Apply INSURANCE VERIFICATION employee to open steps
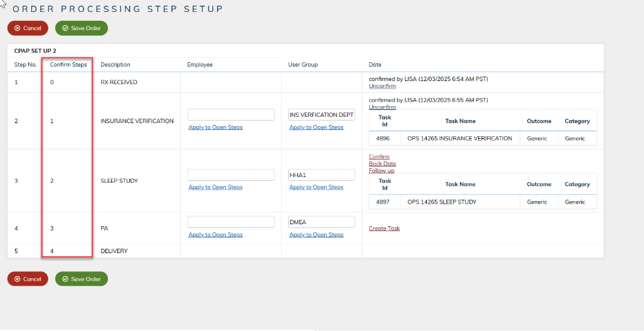 coord(215,128)
